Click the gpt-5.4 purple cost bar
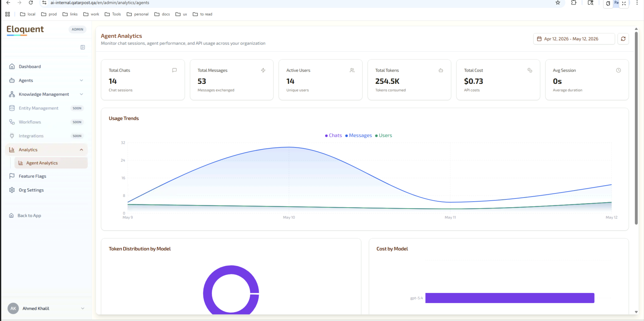 pyautogui.click(x=510, y=298)
